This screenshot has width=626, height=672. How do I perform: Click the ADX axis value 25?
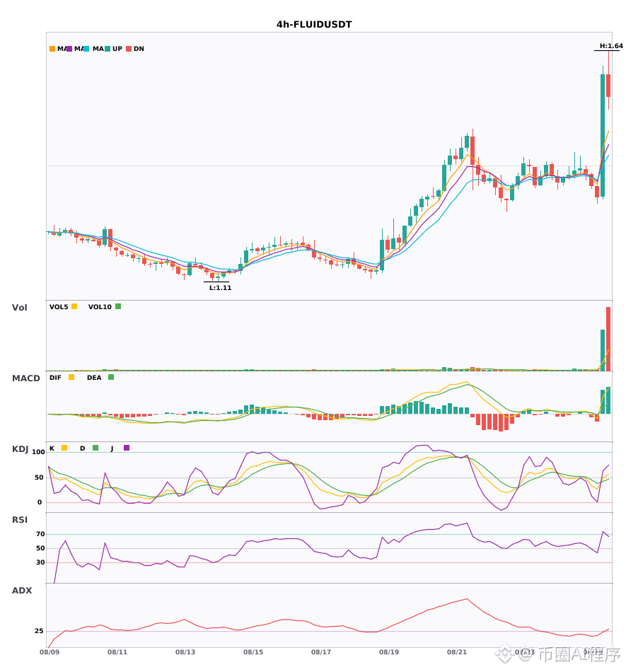tap(39, 631)
